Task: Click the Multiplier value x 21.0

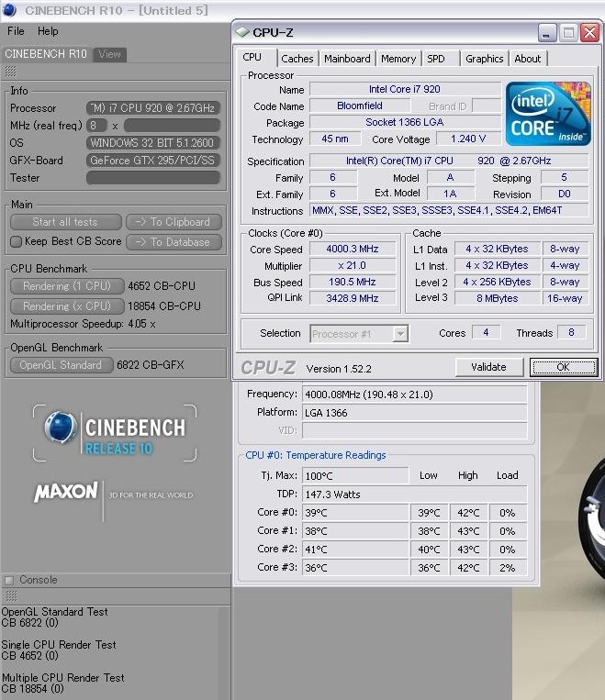Action: (x=353, y=265)
